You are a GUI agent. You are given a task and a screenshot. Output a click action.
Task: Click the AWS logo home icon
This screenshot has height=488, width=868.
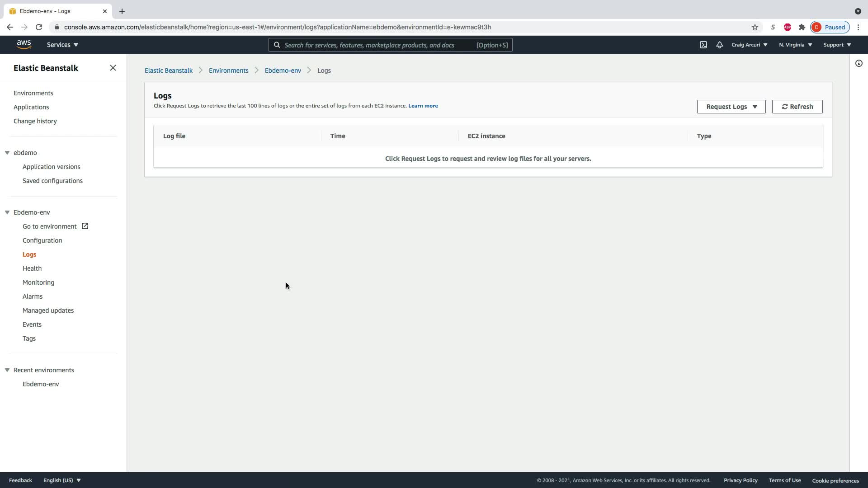coord(24,44)
